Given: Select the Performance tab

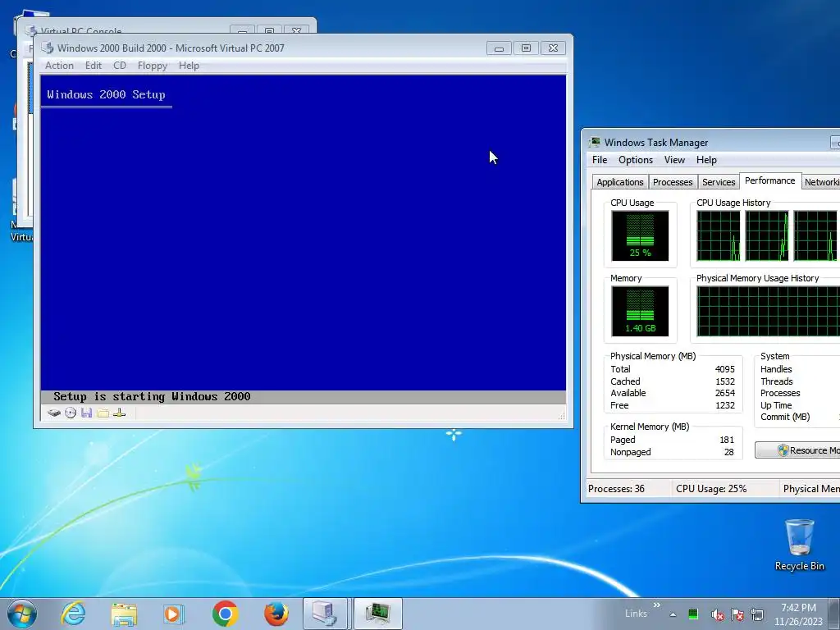Looking at the screenshot, I should coord(769,180).
